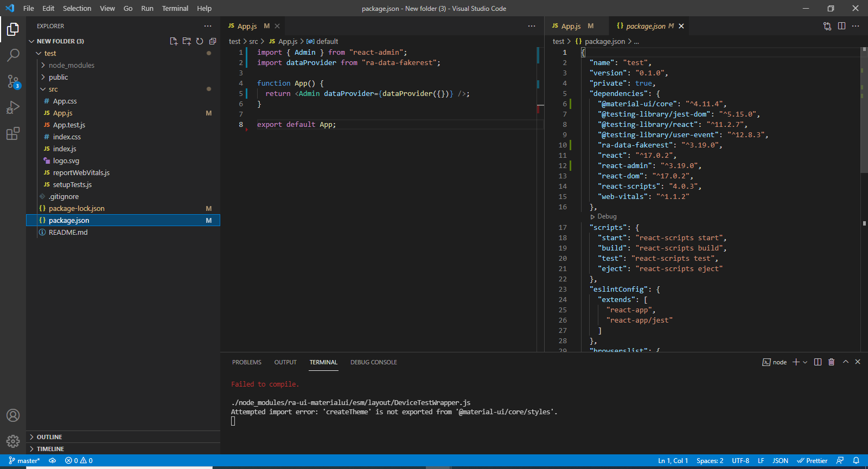Synchronize changes icon in status bar
The height and width of the screenshot is (469, 868).
coord(53,461)
